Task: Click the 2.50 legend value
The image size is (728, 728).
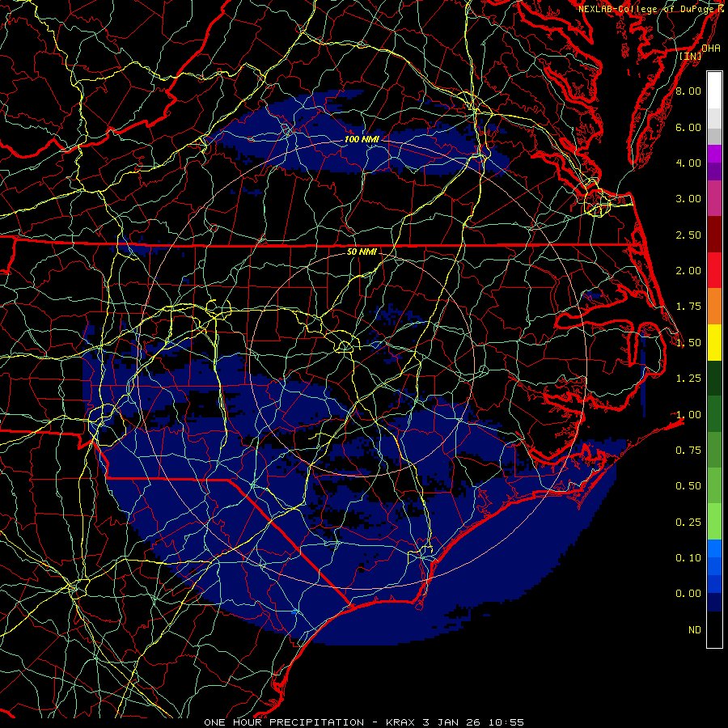Action: [688, 235]
